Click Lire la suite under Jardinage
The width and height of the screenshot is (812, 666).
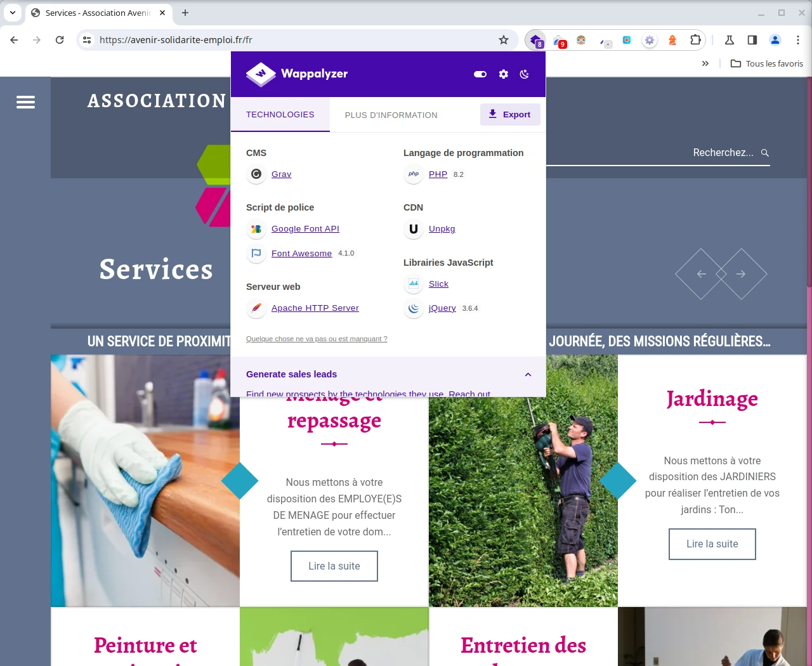(712, 544)
